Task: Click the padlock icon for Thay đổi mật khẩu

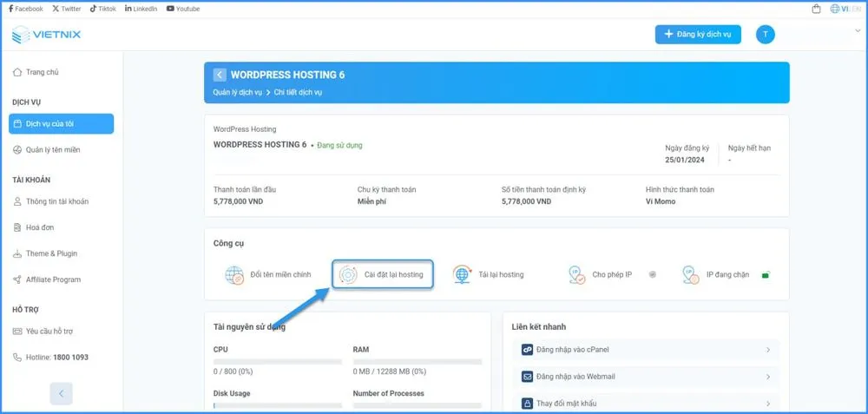Action: pos(527,404)
